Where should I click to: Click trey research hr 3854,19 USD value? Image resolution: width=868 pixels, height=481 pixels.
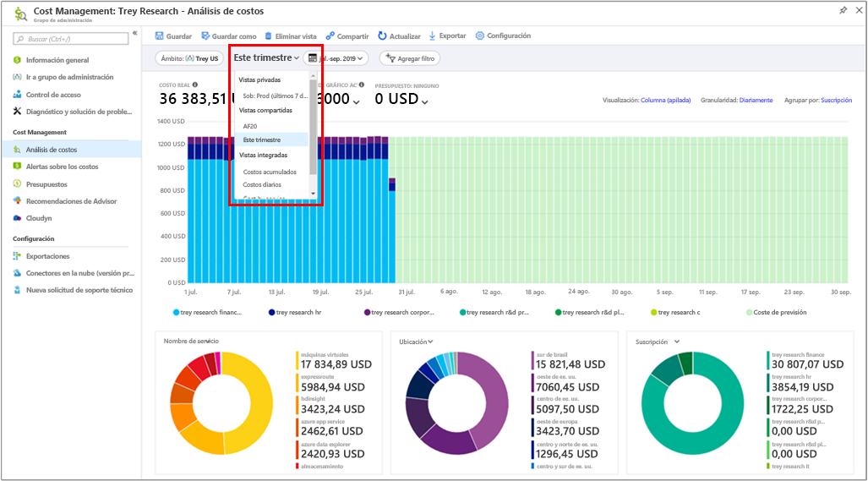(803, 387)
